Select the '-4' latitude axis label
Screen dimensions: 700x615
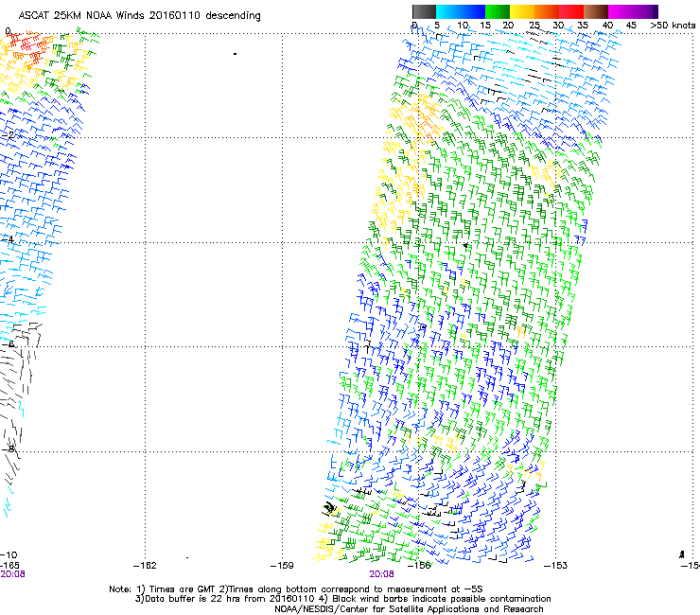pos(8,239)
